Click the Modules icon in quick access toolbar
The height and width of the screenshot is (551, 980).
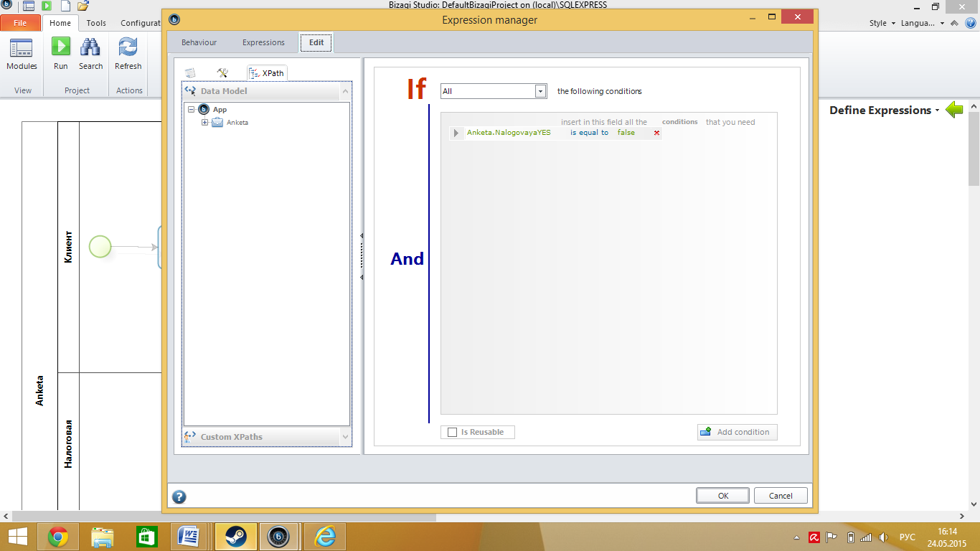coord(28,6)
